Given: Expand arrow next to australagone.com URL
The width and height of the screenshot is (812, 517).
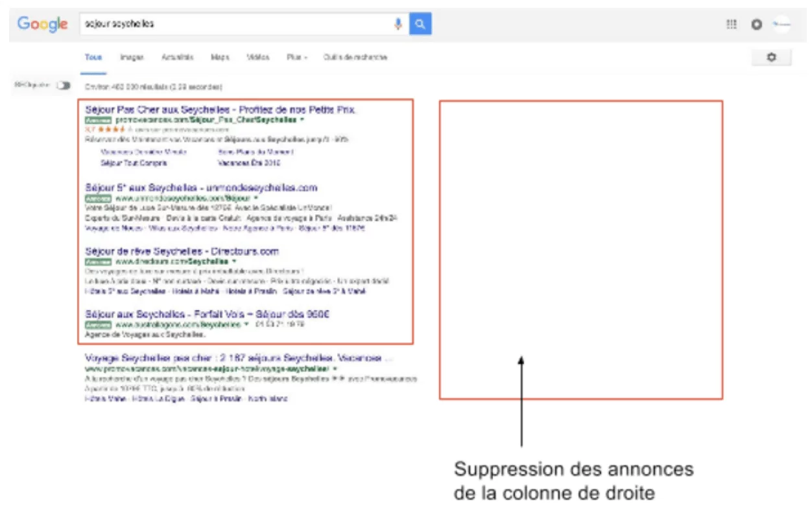Looking at the screenshot, I should point(246,324).
